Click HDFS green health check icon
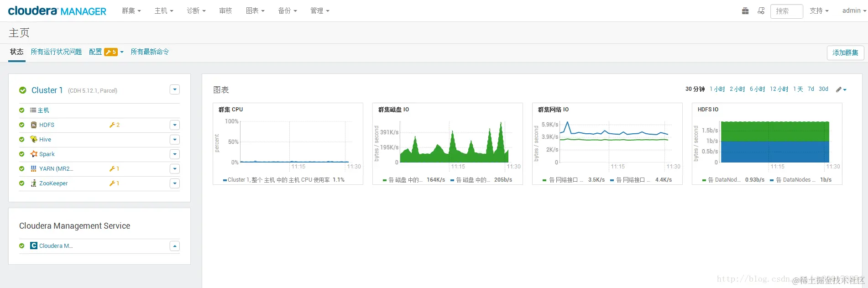Image resolution: width=868 pixels, height=288 pixels. (x=21, y=125)
